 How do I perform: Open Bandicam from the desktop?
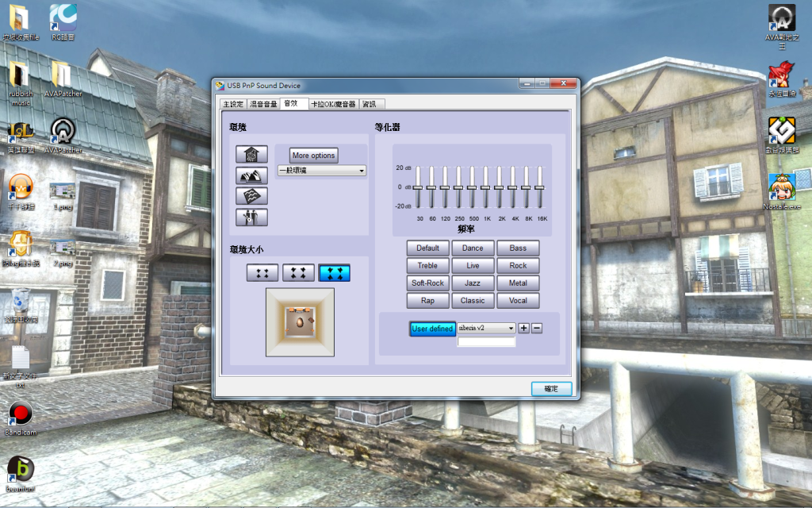(21, 414)
